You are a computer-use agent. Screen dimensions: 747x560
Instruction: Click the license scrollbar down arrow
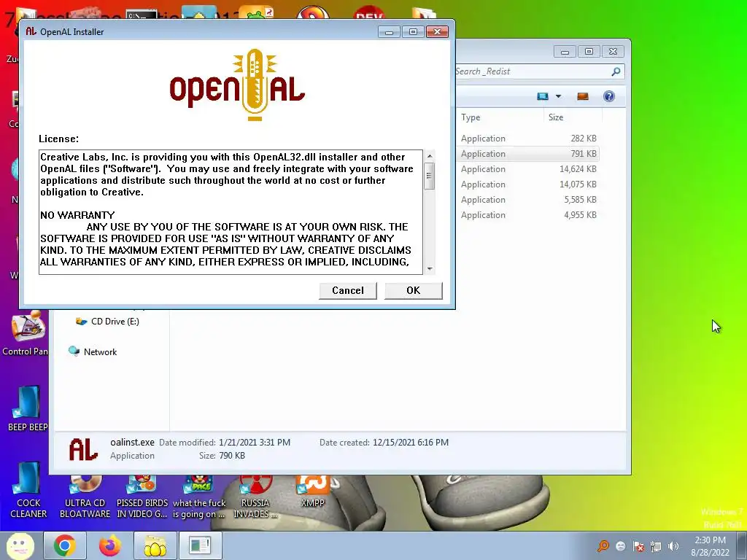point(429,268)
